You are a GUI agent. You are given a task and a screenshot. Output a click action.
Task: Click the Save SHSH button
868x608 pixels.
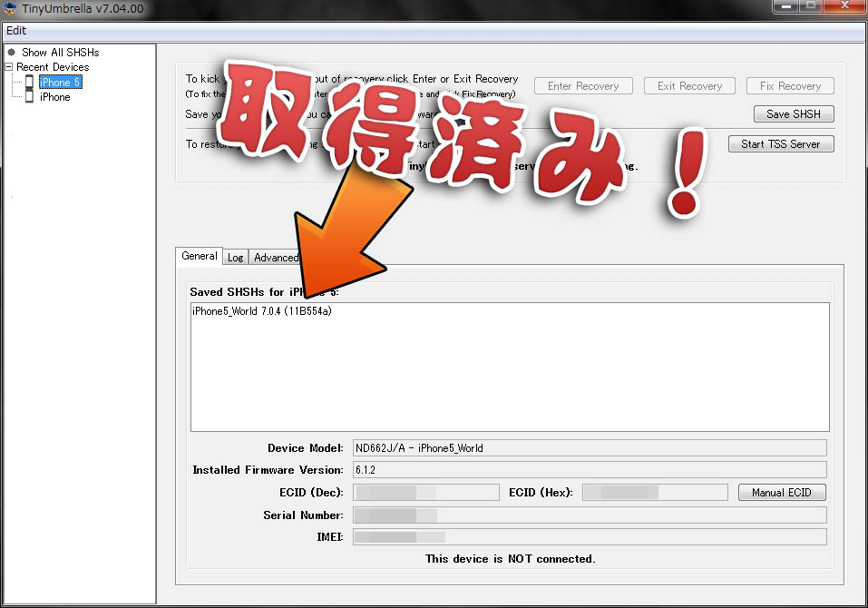pyautogui.click(x=794, y=114)
